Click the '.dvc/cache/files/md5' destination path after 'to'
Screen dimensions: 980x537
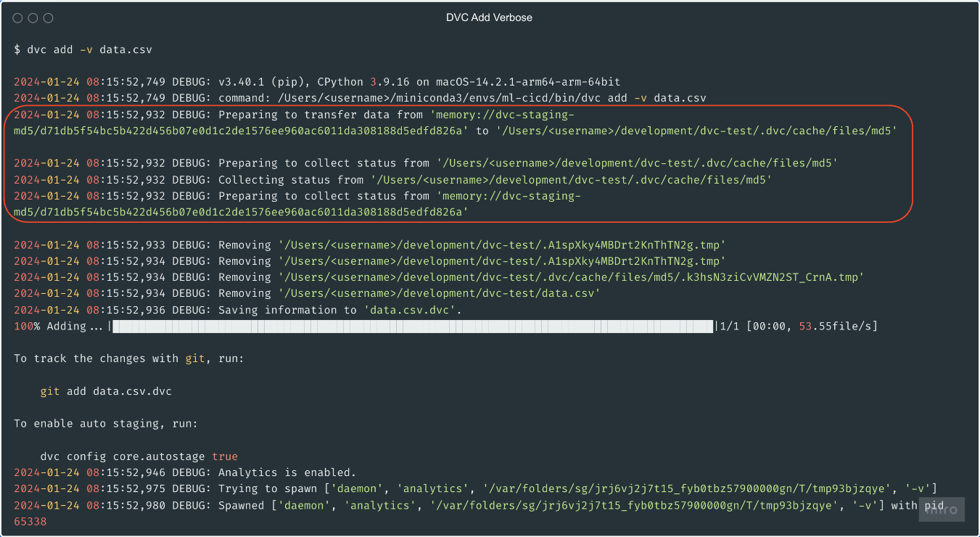coord(696,131)
